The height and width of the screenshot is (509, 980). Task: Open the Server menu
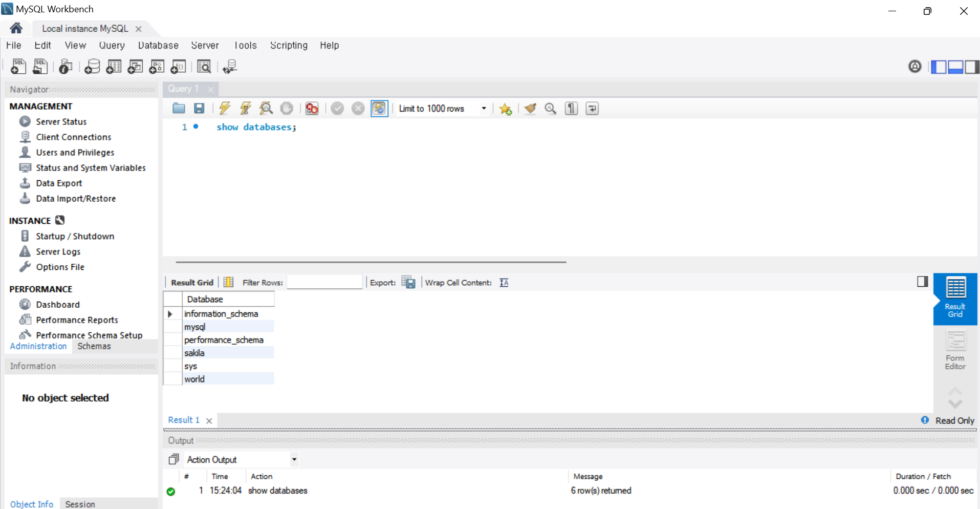click(x=205, y=45)
